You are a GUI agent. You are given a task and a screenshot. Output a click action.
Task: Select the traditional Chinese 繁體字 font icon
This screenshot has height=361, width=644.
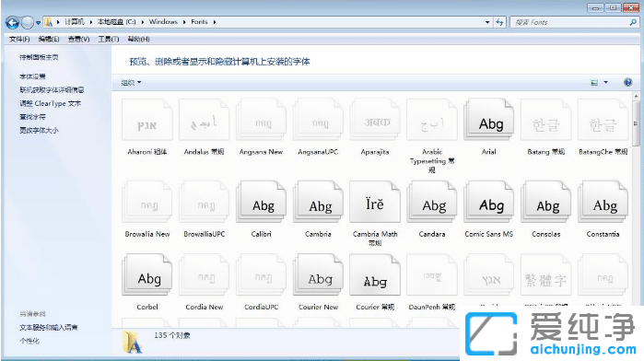(545, 274)
